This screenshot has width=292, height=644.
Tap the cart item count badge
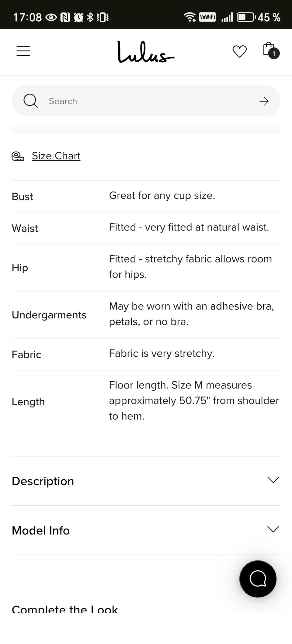click(x=274, y=54)
